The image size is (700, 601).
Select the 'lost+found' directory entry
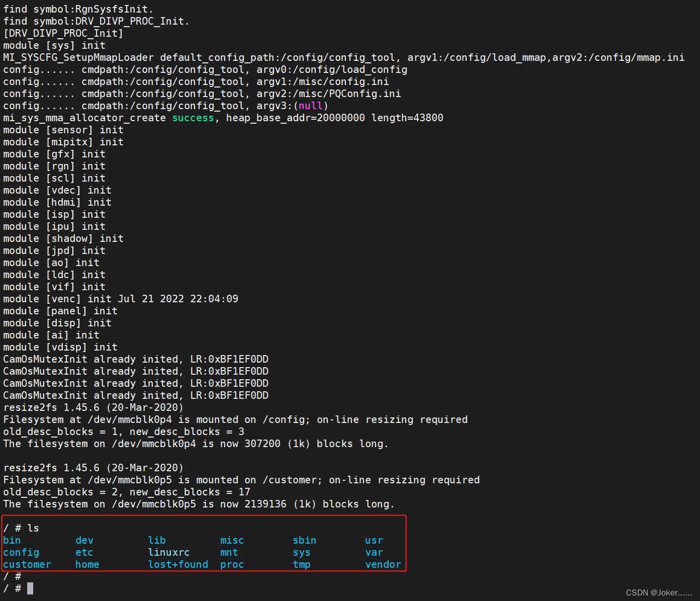(x=178, y=564)
